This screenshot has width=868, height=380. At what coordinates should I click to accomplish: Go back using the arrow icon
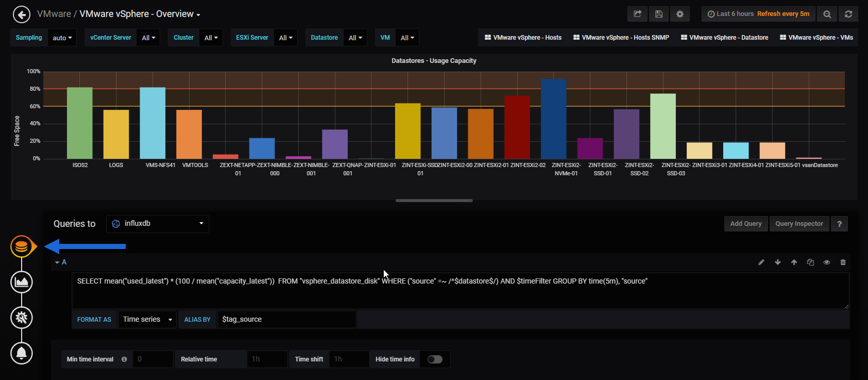[21, 14]
